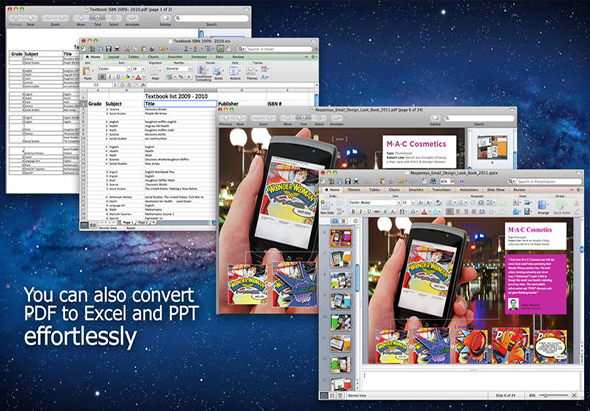
Task: Click the Sidebar icon in front PDF window
Action: point(435,118)
